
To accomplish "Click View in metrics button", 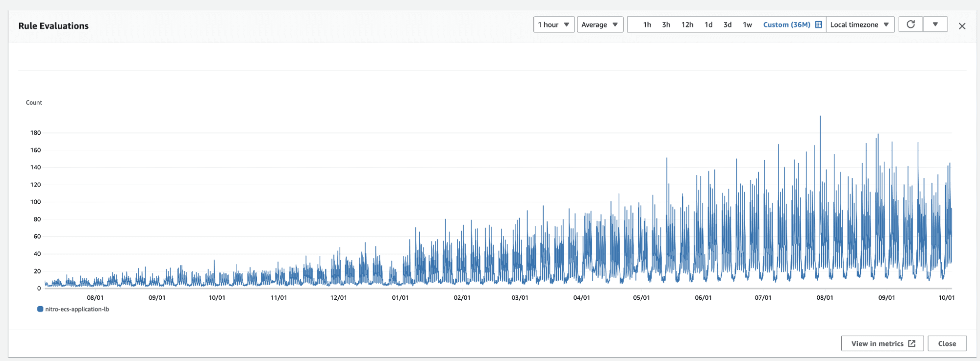I will click(x=882, y=343).
